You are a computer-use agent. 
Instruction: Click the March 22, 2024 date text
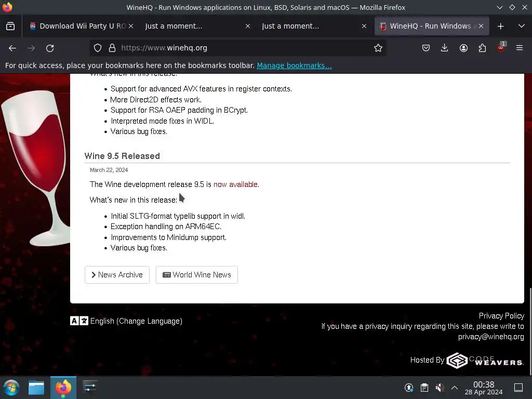[x=109, y=170]
